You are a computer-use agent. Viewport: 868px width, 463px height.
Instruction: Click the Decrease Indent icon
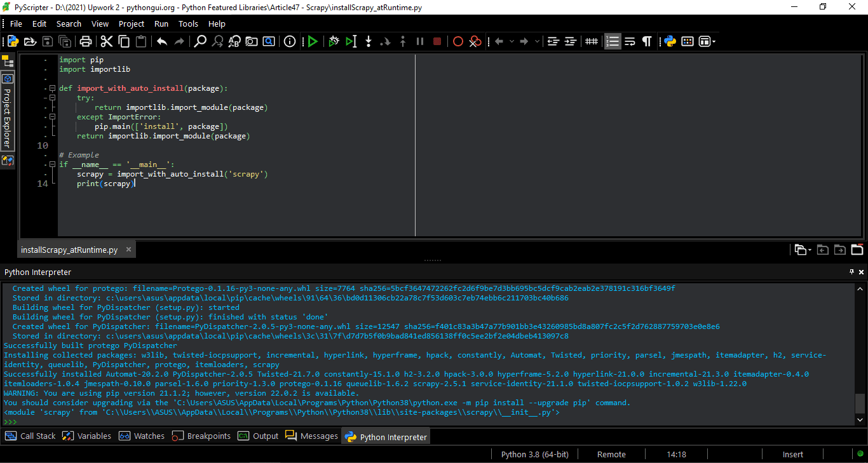[553, 41]
